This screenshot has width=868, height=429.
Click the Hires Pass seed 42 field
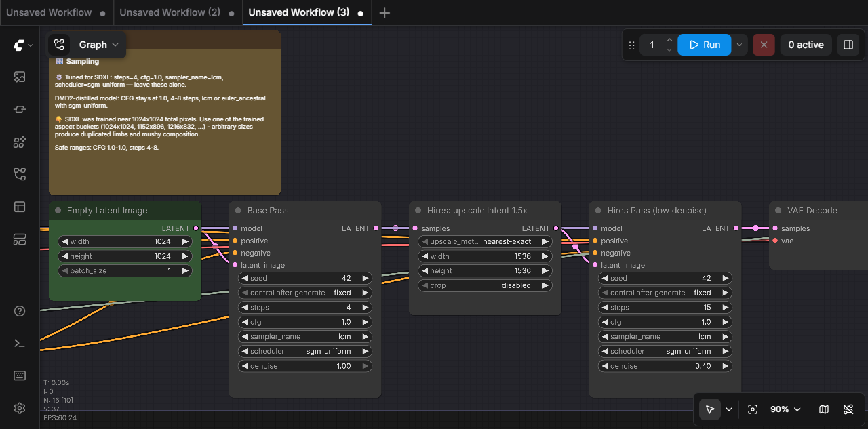pyautogui.click(x=666, y=278)
